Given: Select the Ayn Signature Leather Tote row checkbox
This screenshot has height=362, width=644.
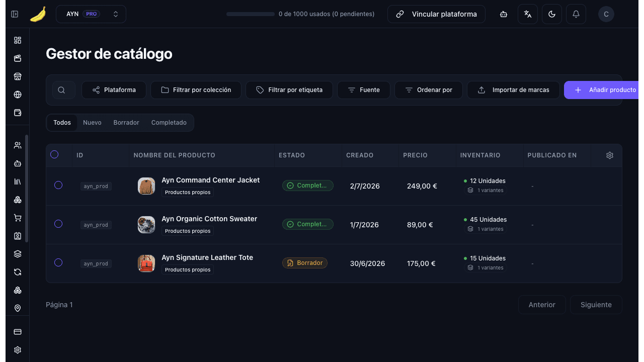Looking at the screenshot, I should pyautogui.click(x=58, y=262).
